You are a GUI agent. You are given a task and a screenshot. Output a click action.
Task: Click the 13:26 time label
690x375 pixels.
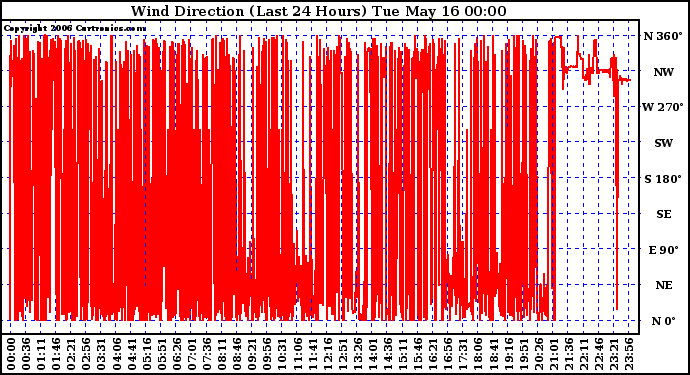[358, 354]
